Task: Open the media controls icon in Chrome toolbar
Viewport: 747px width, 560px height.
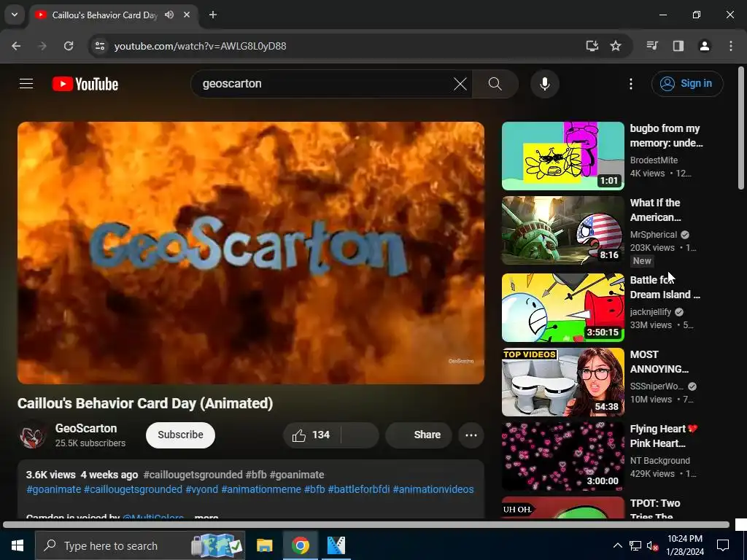Action: tap(652, 46)
